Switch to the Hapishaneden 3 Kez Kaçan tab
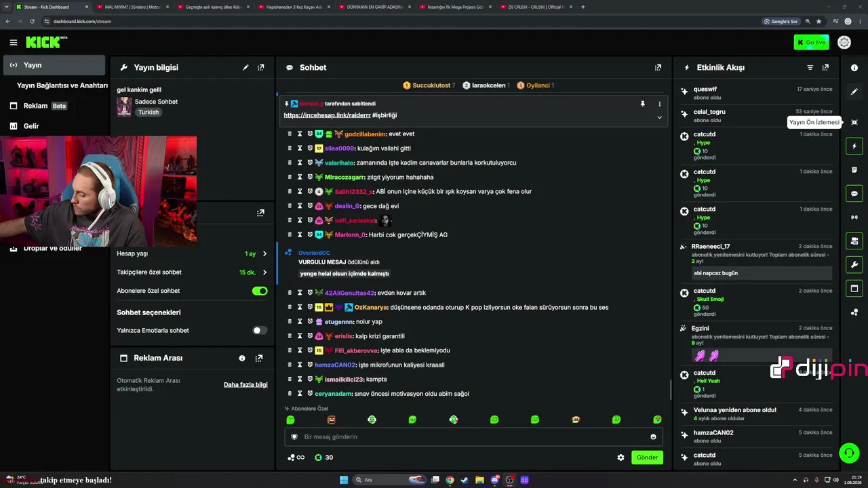 point(294,7)
